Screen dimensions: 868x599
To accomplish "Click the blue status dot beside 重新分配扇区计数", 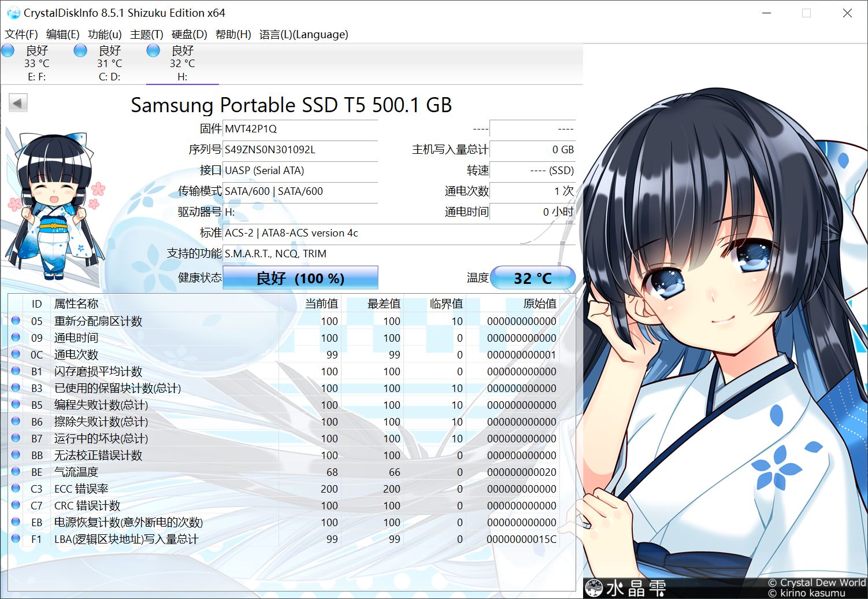I will [x=16, y=321].
